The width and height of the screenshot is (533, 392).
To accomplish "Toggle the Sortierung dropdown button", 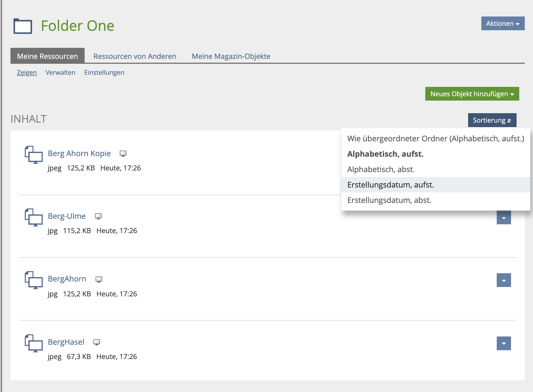I will coord(492,120).
